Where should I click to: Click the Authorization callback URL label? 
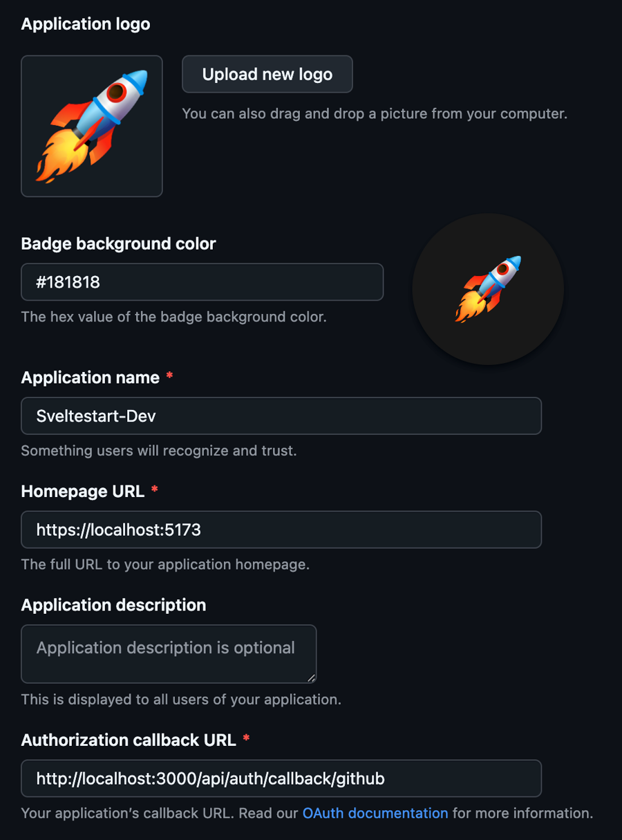129,740
